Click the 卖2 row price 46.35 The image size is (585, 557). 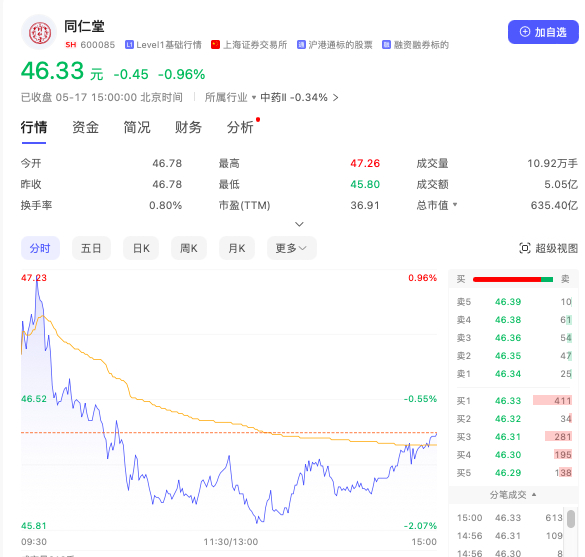pyautogui.click(x=508, y=356)
